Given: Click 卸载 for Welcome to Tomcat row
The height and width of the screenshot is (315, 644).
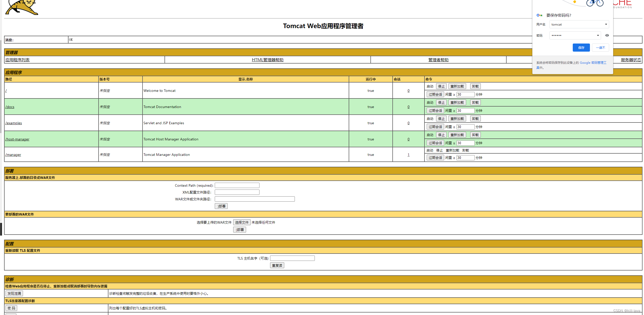Looking at the screenshot, I should [x=475, y=86].
